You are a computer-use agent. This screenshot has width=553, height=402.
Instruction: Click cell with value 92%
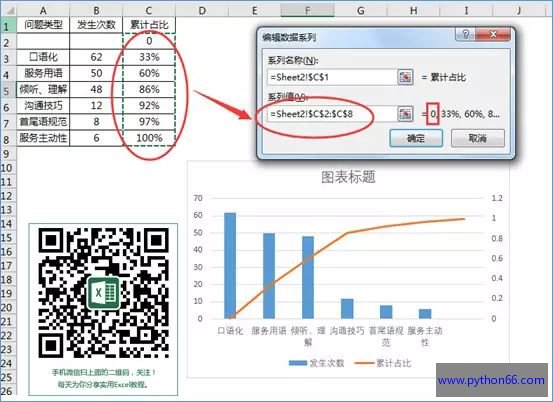click(149, 105)
